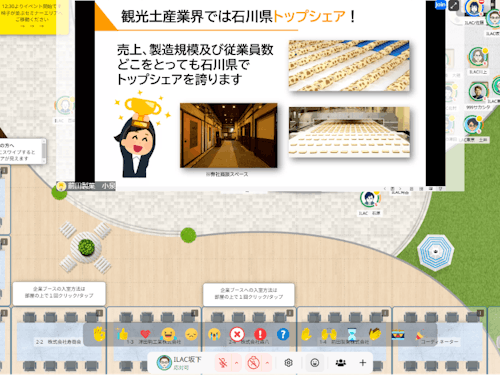Screen dimensions: 500x375
Task: Send the drum reaction emoji
Action: point(398,335)
